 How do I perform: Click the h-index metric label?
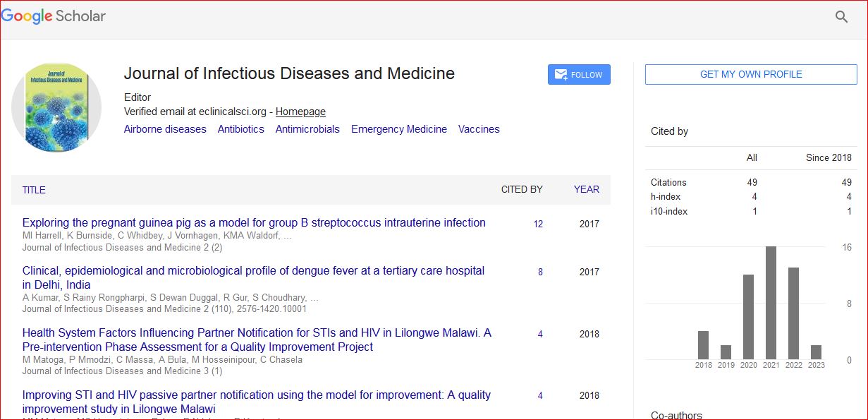pos(666,197)
